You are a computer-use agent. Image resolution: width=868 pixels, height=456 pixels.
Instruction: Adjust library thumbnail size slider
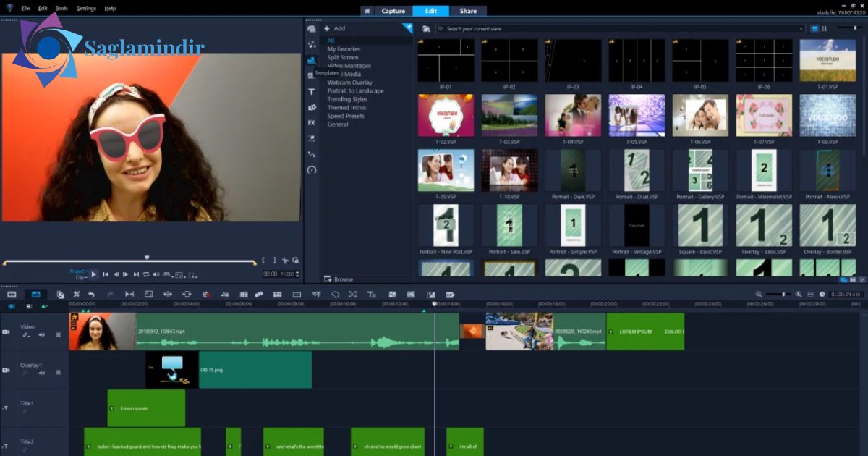tap(851, 28)
